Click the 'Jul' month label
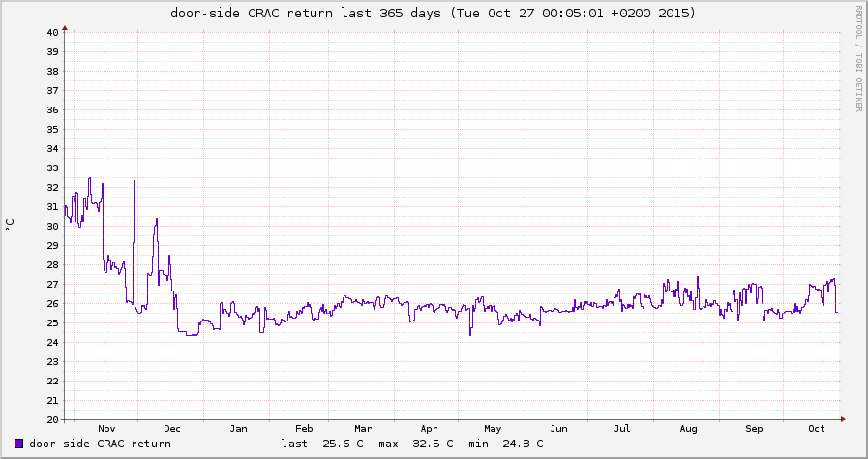 622,429
